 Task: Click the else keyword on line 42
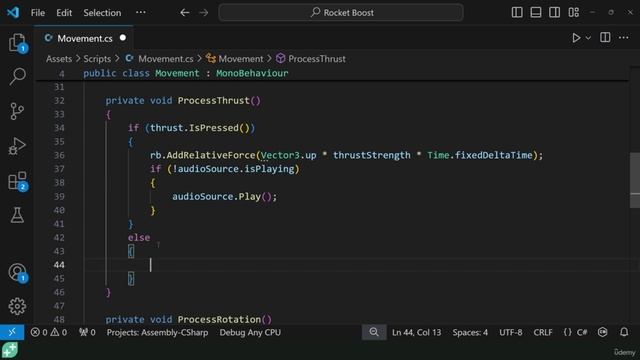pyautogui.click(x=139, y=238)
